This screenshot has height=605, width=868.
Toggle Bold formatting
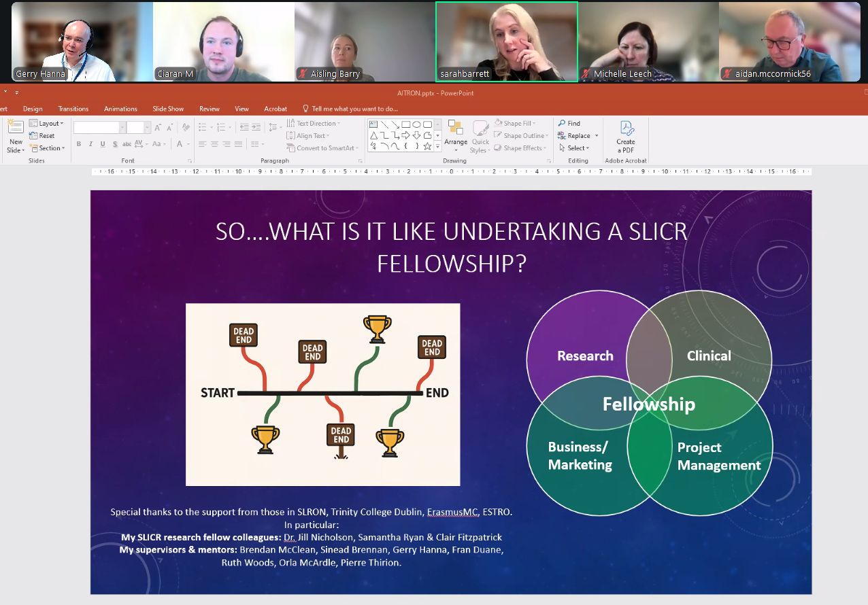click(79, 144)
